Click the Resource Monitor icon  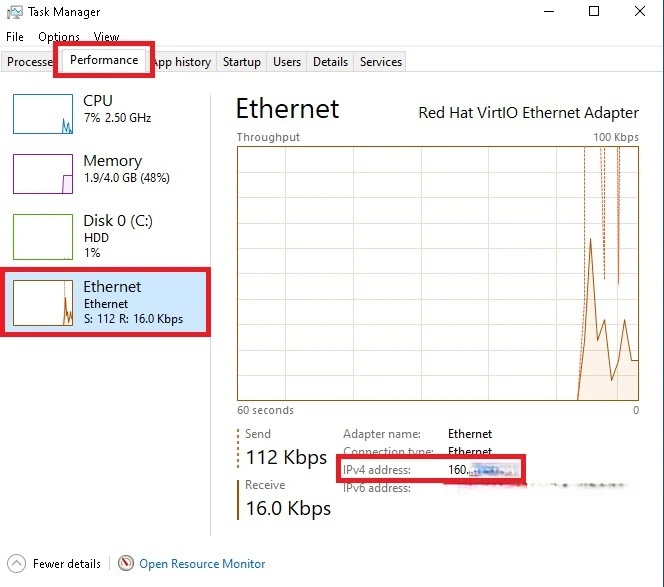point(126,563)
